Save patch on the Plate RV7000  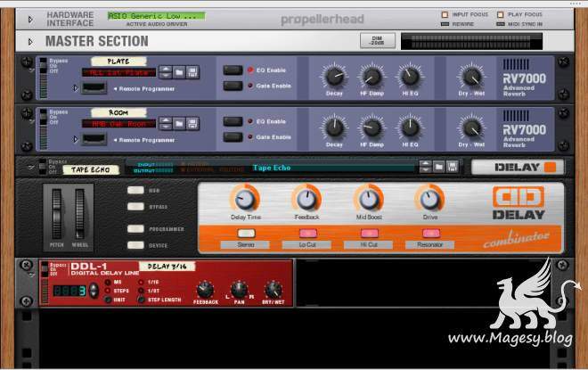point(192,72)
